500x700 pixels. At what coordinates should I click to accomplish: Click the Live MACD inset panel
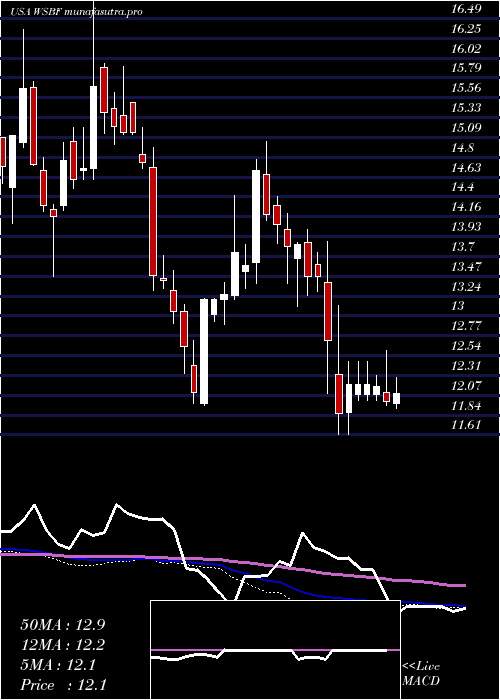point(275,650)
